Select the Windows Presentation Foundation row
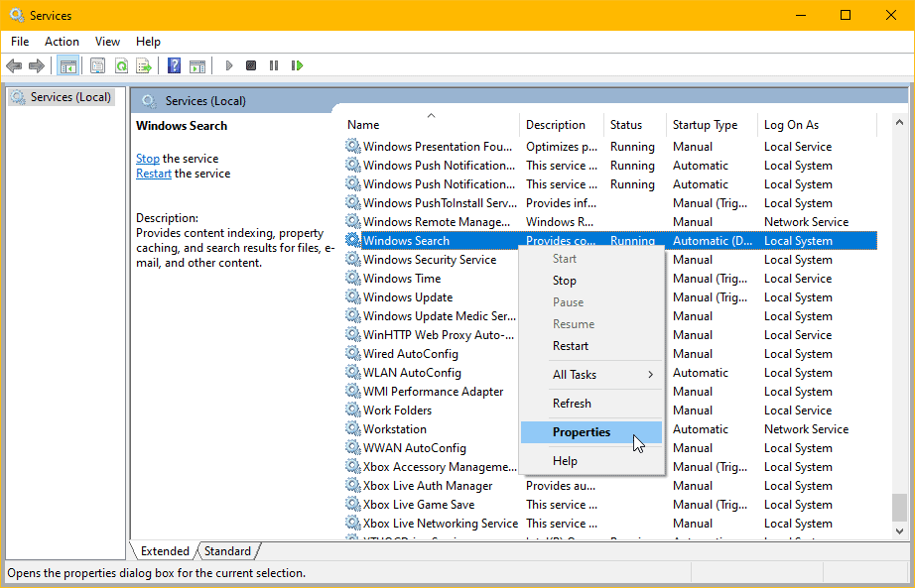The image size is (915, 588). click(x=610, y=147)
